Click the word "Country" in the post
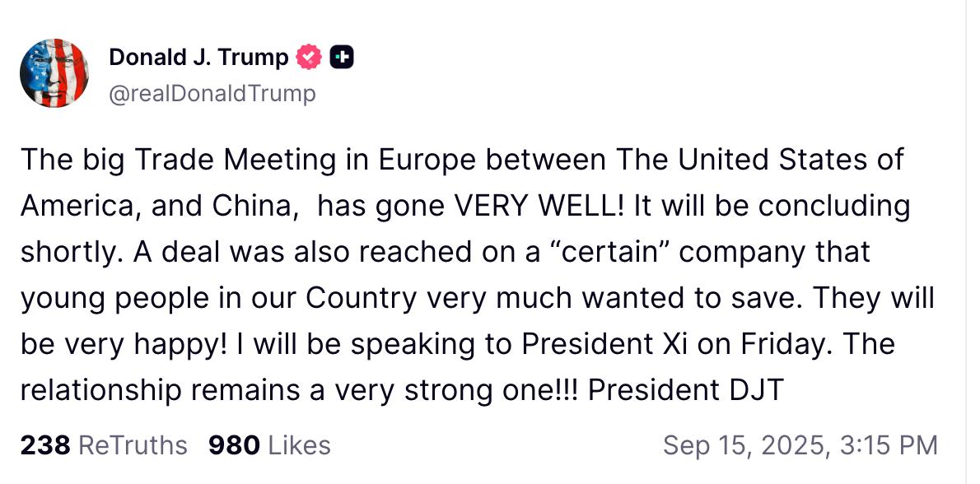The height and width of the screenshot is (484, 980). pos(361,300)
